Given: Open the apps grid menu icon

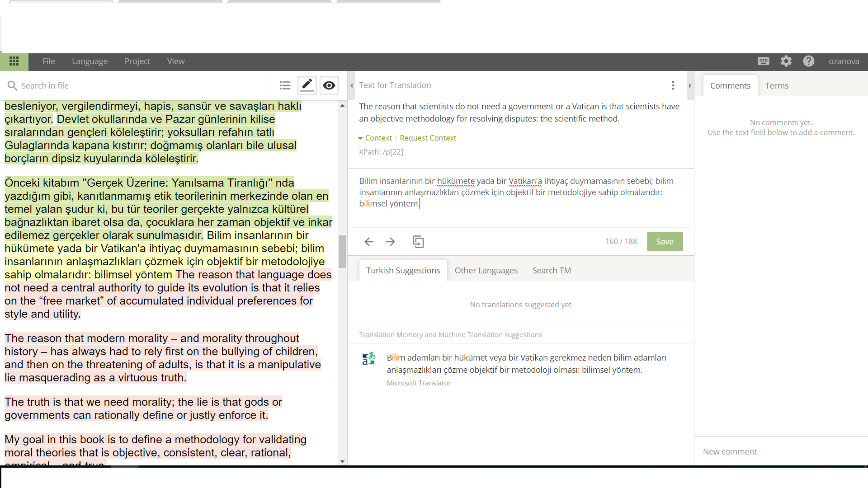Looking at the screenshot, I should tap(14, 61).
